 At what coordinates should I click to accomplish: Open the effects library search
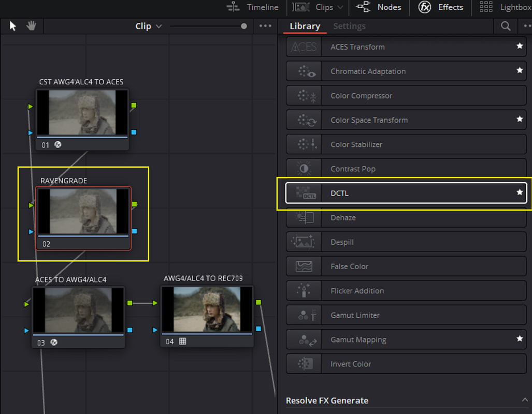[x=506, y=26]
